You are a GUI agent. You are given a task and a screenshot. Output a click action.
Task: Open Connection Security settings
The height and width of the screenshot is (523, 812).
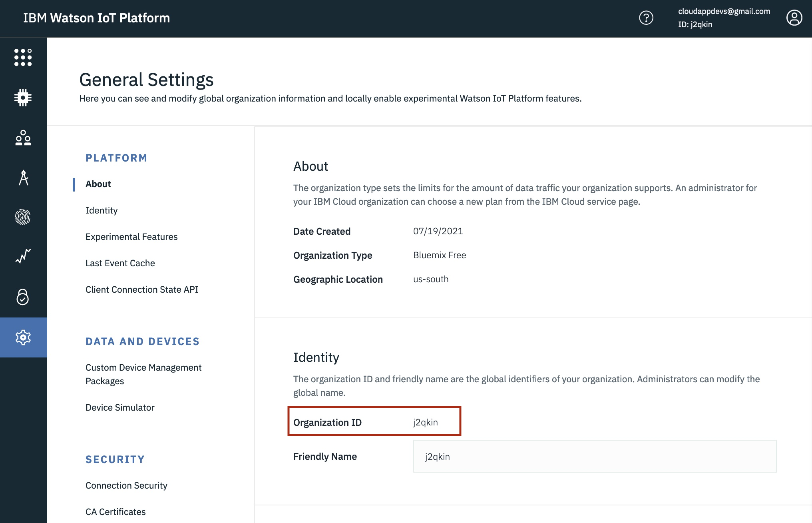tap(126, 485)
